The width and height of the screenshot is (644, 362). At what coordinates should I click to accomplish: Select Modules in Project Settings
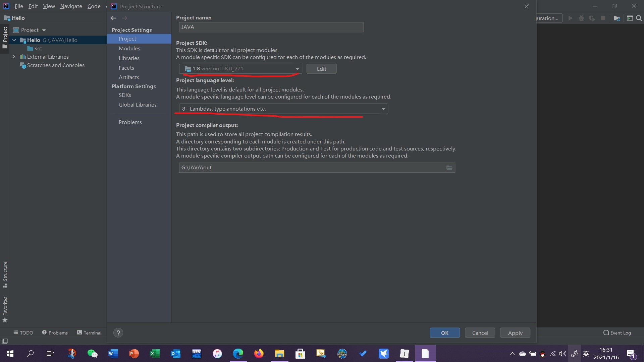129,48
